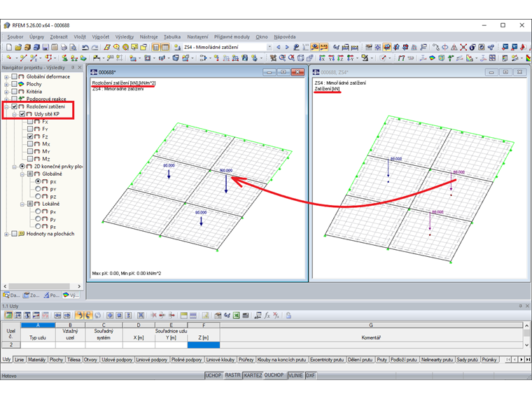Uncheck the Fz checkbox
This screenshot has width=532, height=399.
(30, 136)
